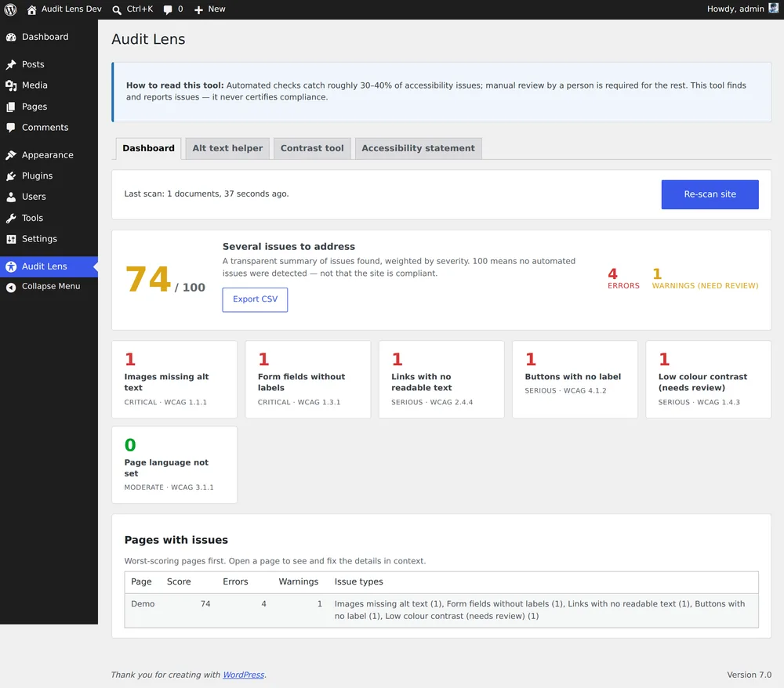
Task: Click the WordPress footer link
Action: click(x=244, y=675)
